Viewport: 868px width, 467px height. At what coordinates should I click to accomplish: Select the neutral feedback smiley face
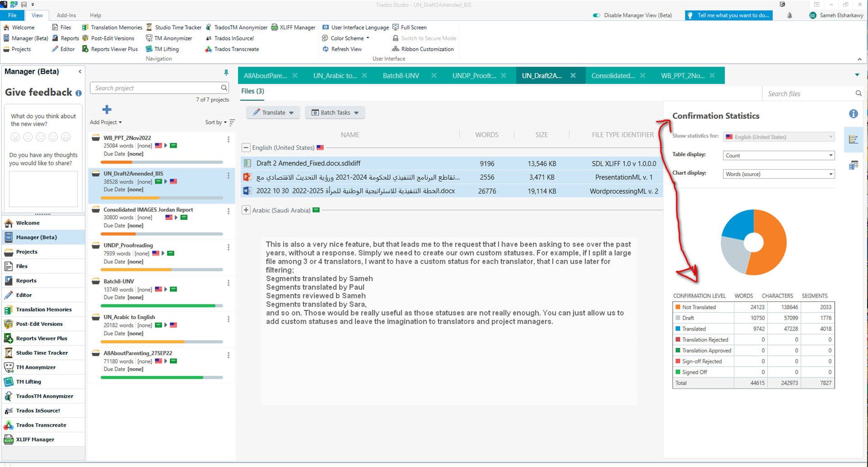click(41, 137)
